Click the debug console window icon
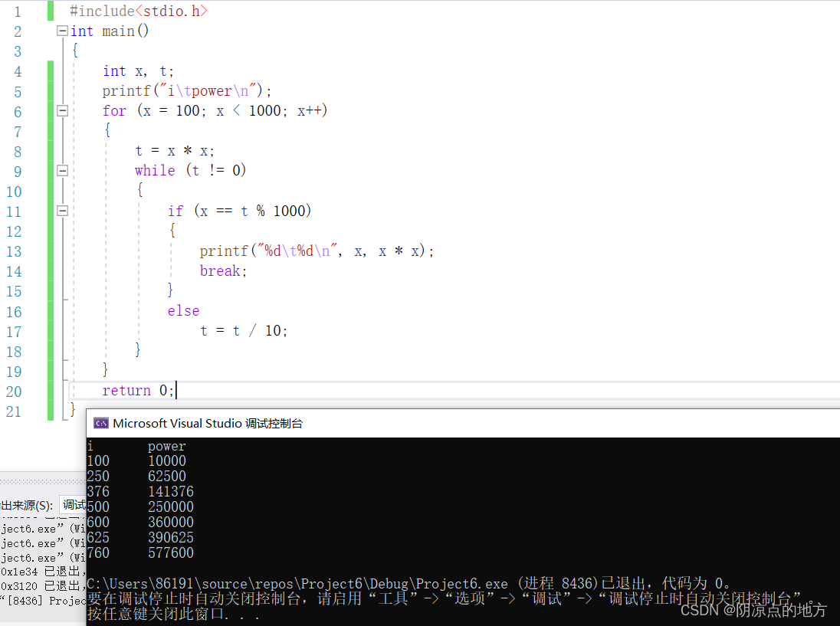 100,424
